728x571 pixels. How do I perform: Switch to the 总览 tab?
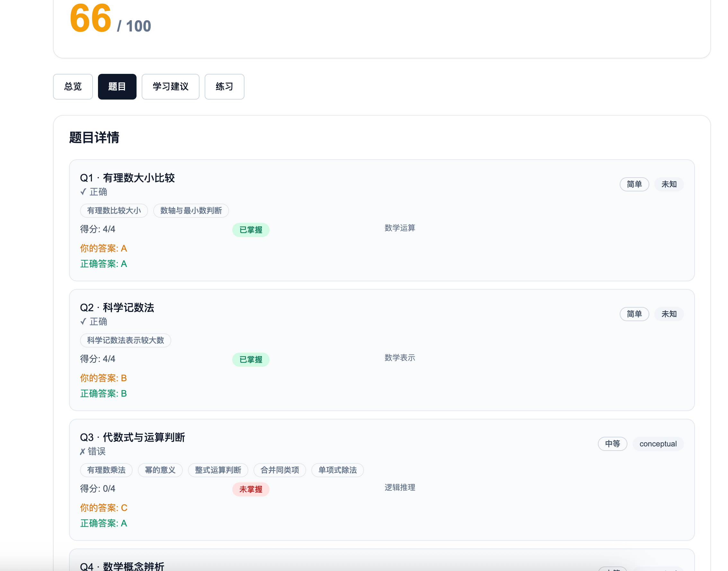(x=73, y=87)
